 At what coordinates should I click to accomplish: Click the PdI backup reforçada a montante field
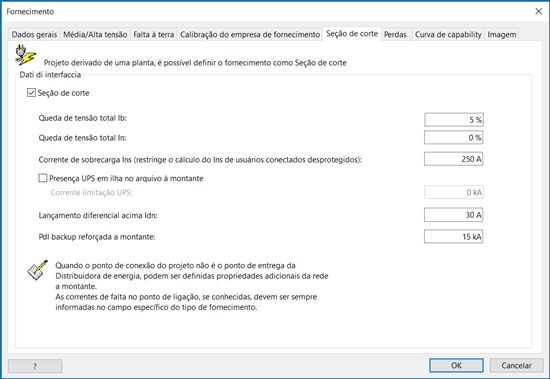454,237
